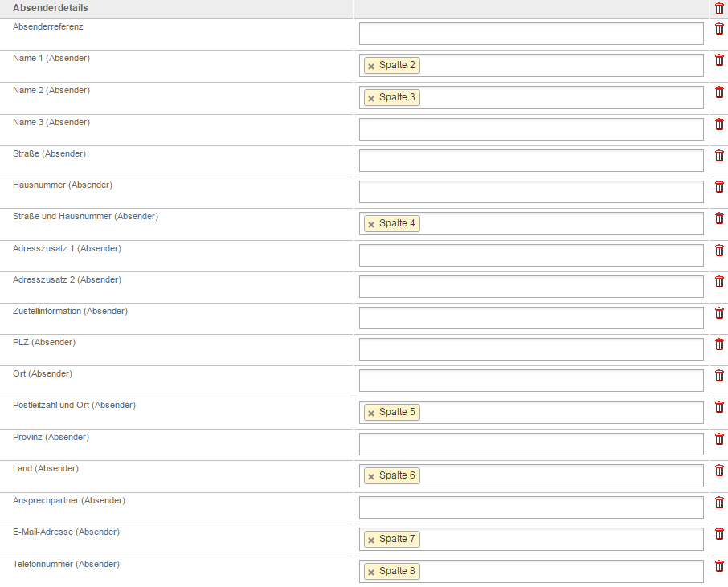Click trash icon for Telefonnummer (Absender)

coord(719,565)
